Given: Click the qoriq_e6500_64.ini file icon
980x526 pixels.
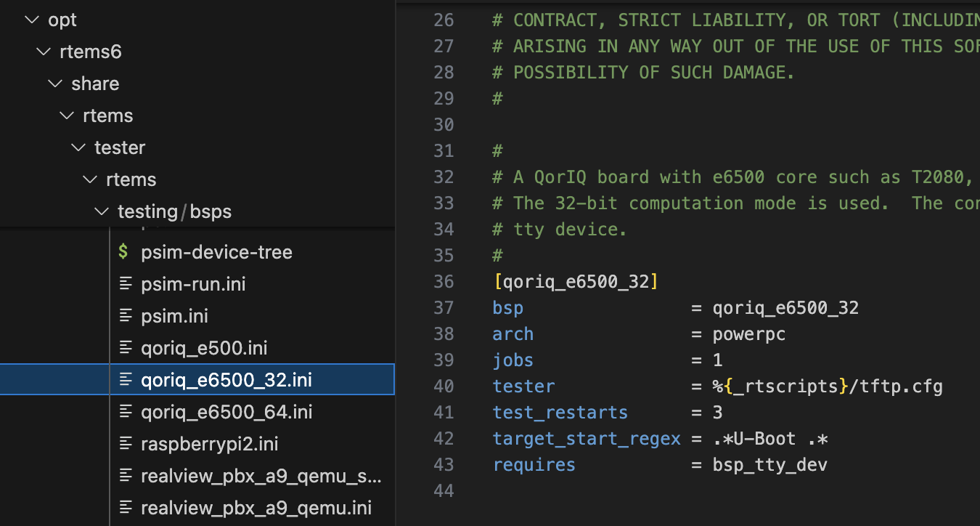Looking at the screenshot, I should tap(126, 412).
